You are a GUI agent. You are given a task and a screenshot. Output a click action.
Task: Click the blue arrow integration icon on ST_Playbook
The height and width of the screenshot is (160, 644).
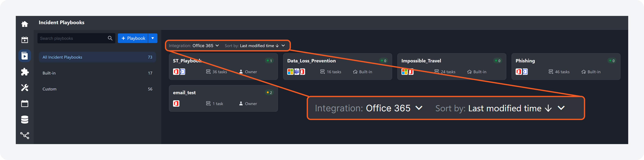182,72
